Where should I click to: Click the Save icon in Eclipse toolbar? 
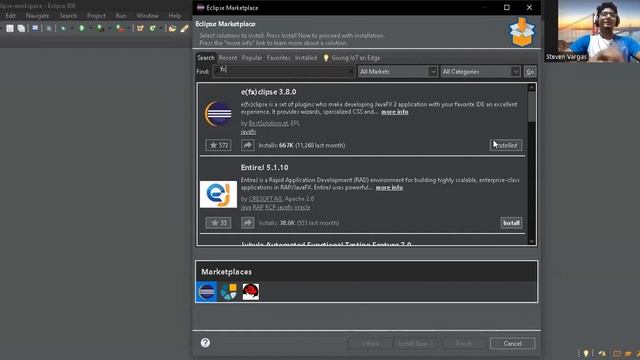point(10,28)
